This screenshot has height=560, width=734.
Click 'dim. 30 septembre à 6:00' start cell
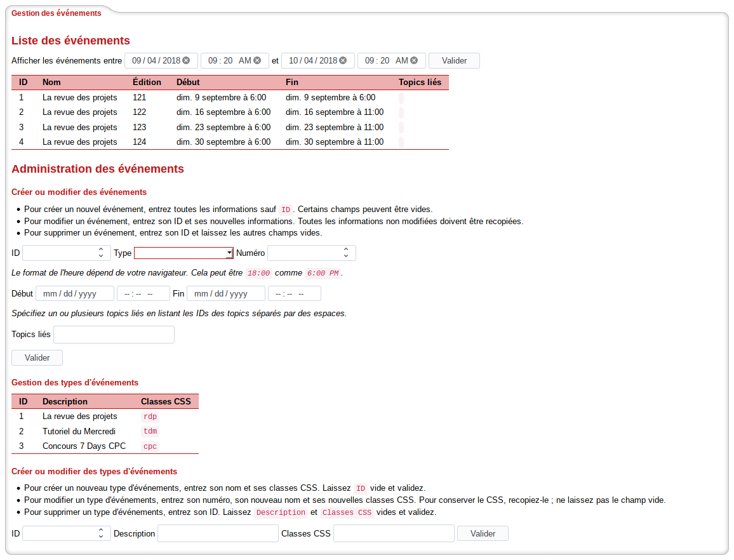pyautogui.click(x=224, y=142)
